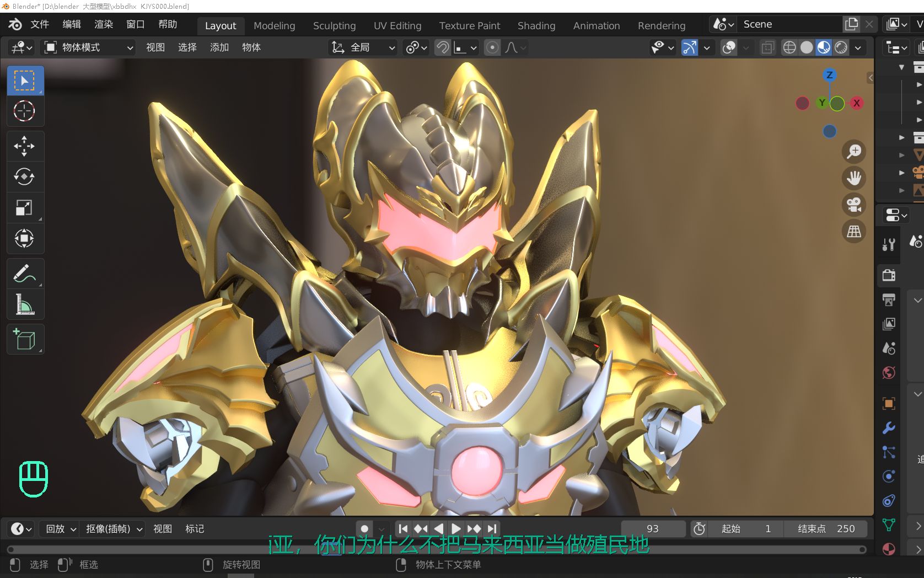This screenshot has width=924, height=578.
Task: Open the Physics properties tab
Action: [x=889, y=477]
